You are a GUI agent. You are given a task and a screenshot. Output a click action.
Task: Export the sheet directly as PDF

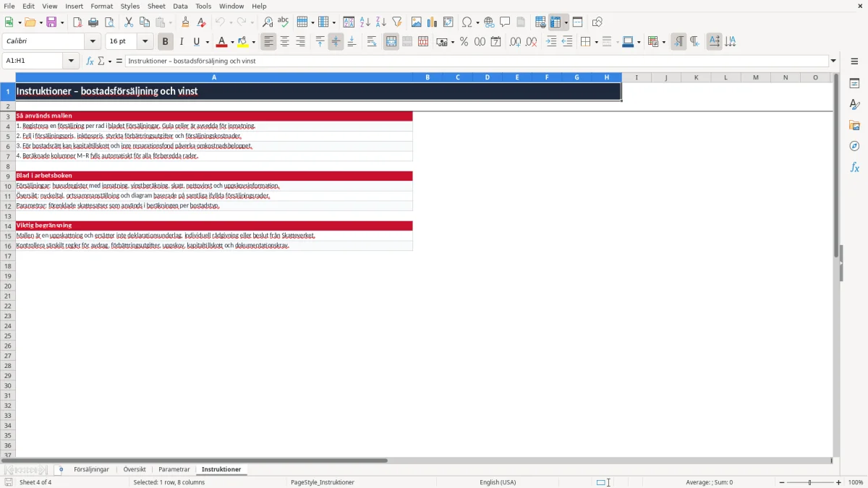click(77, 22)
